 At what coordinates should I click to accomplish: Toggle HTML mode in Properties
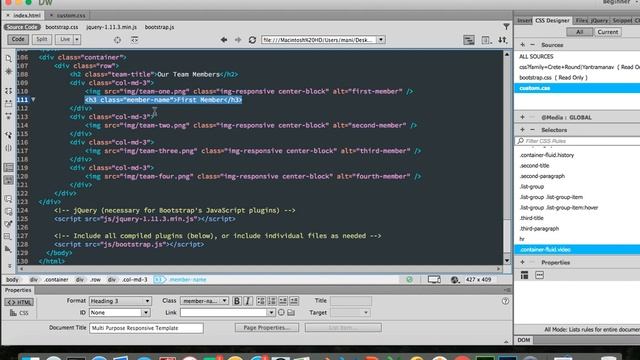(19, 302)
